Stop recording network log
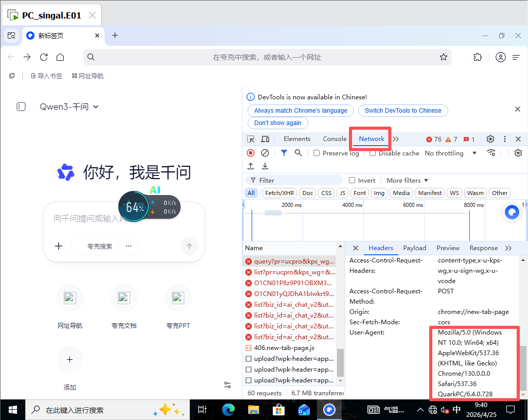The width and height of the screenshot is (528, 420). click(251, 153)
